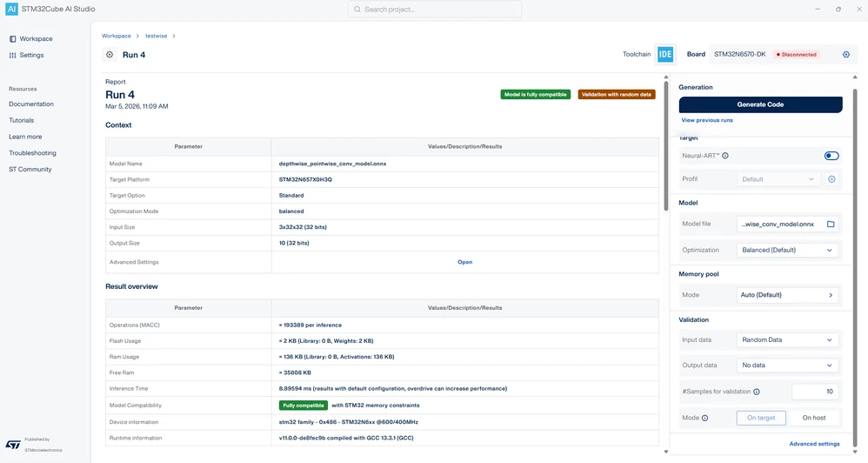The width and height of the screenshot is (868, 463).
Task: Click the folder browse icon for Model file
Action: point(831,225)
